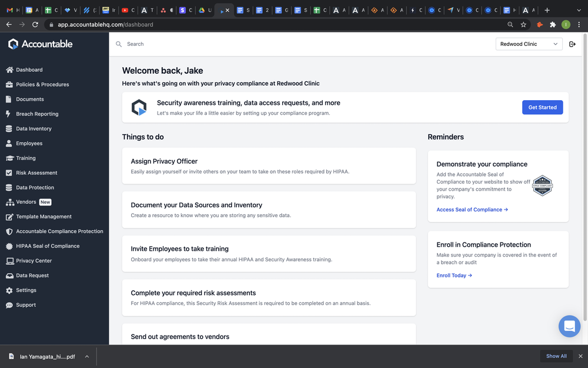Click the Data Request inbox icon

[x=9, y=276]
